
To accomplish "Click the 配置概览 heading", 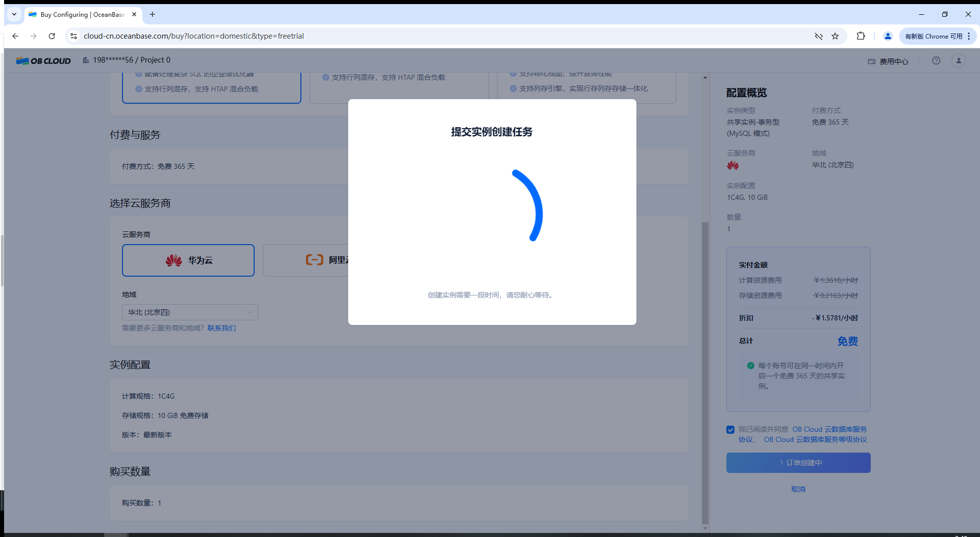I will pyautogui.click(x=747, y=93).
